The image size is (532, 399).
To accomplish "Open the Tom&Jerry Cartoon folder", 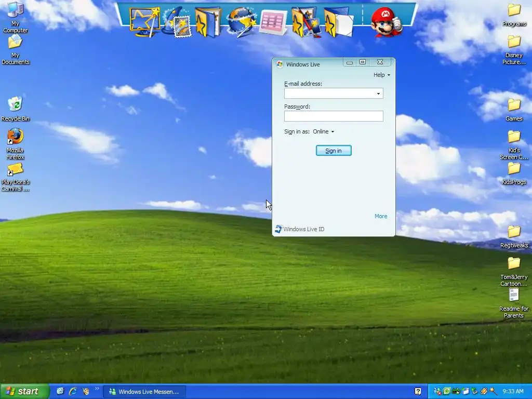I will (x=514, y=272).
